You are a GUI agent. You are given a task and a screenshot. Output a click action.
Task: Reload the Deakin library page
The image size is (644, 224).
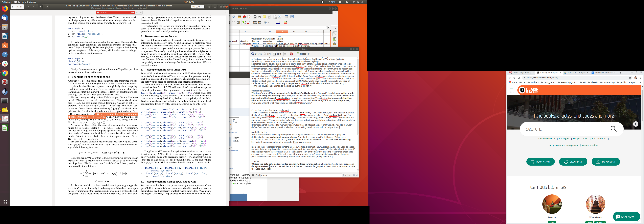click(519, 78)
